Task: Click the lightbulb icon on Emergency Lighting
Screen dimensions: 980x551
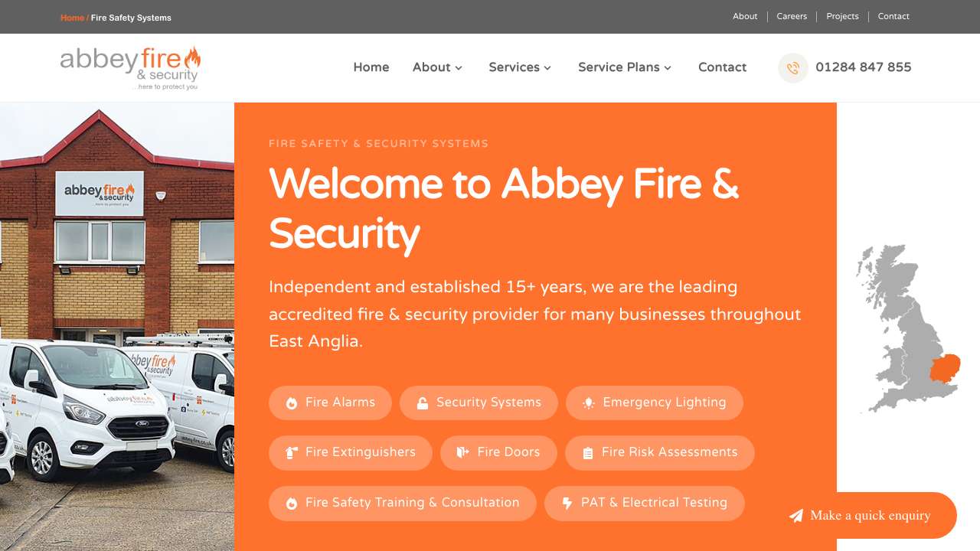Action: [588, 403]
